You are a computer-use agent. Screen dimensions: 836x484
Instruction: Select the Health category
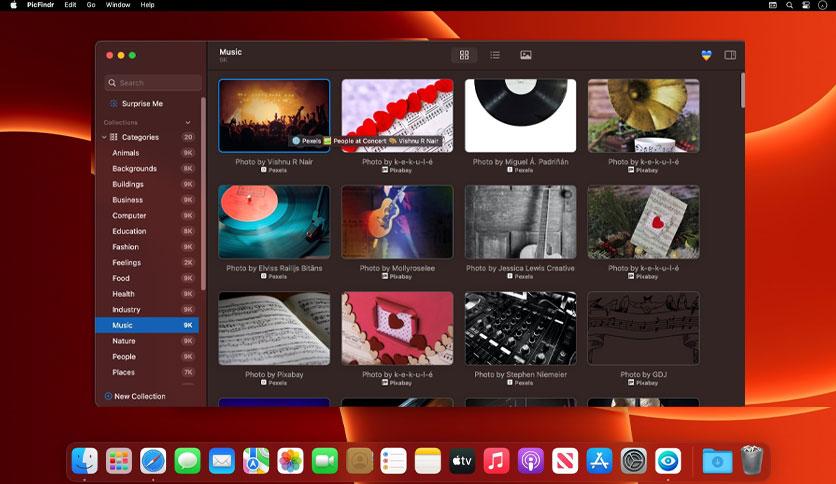[x=147, y=294]
